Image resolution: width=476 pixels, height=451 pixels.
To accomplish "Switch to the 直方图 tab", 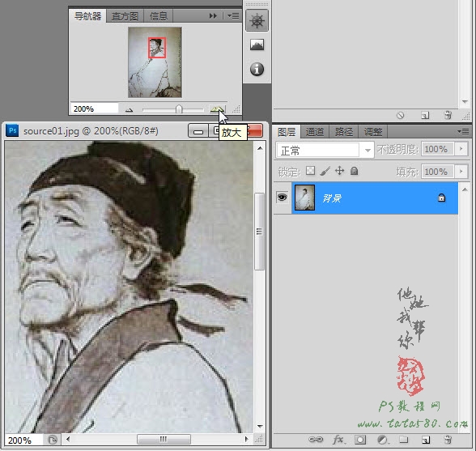I will click(x=125, y=16).
